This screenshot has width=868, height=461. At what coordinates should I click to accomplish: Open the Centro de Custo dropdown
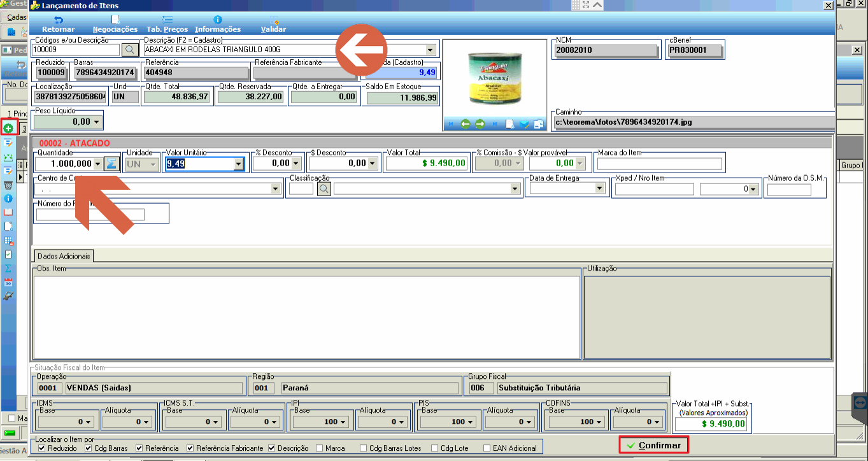pos(276,188)
